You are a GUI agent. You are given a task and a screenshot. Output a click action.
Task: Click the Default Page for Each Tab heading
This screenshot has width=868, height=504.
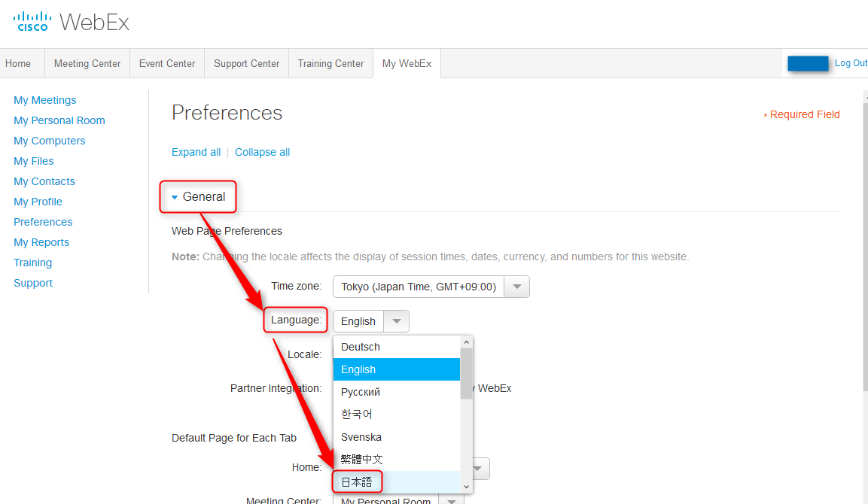[234, 438]
